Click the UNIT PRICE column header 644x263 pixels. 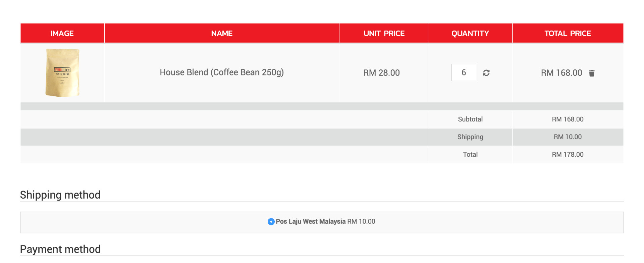point(384,33)
